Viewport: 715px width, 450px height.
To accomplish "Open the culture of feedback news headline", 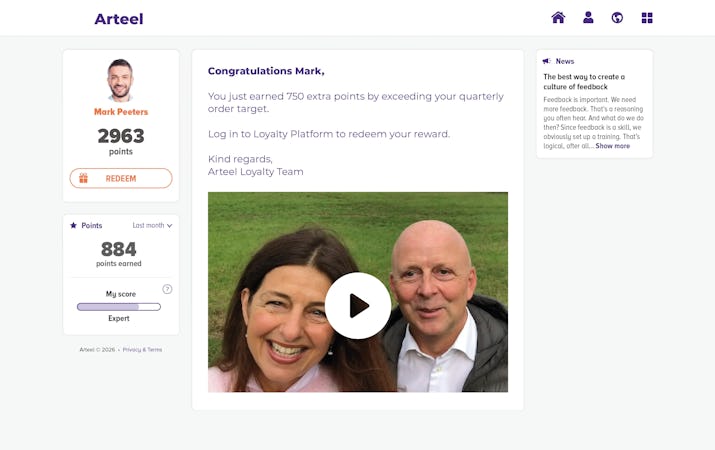I will click(584, 82).
